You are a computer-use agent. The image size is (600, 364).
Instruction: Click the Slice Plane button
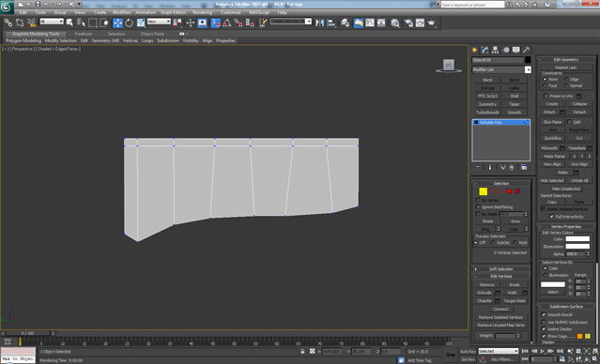(552, 122)
